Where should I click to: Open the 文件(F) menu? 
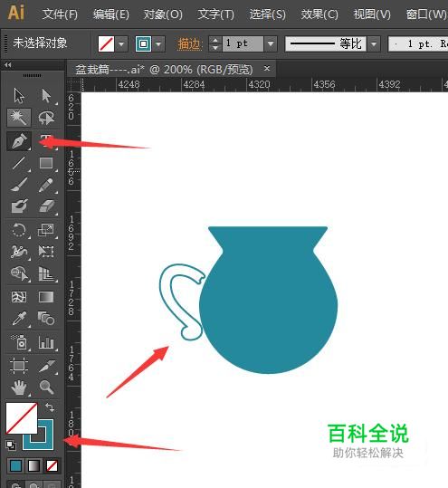[60, 14]
